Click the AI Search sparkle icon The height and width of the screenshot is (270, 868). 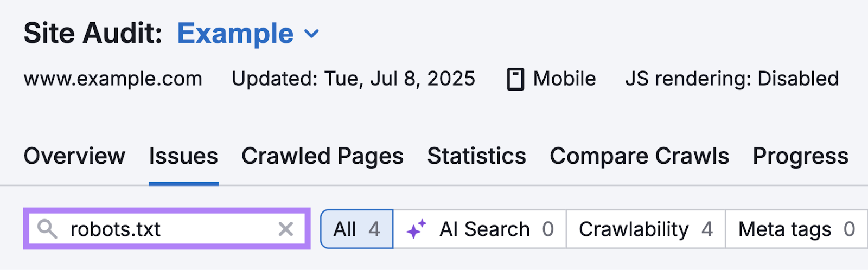[417, 229]
